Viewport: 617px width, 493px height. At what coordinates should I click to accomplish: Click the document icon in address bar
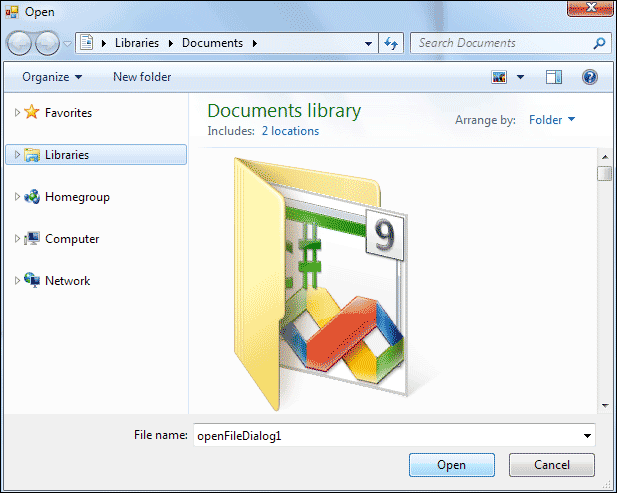87,42
